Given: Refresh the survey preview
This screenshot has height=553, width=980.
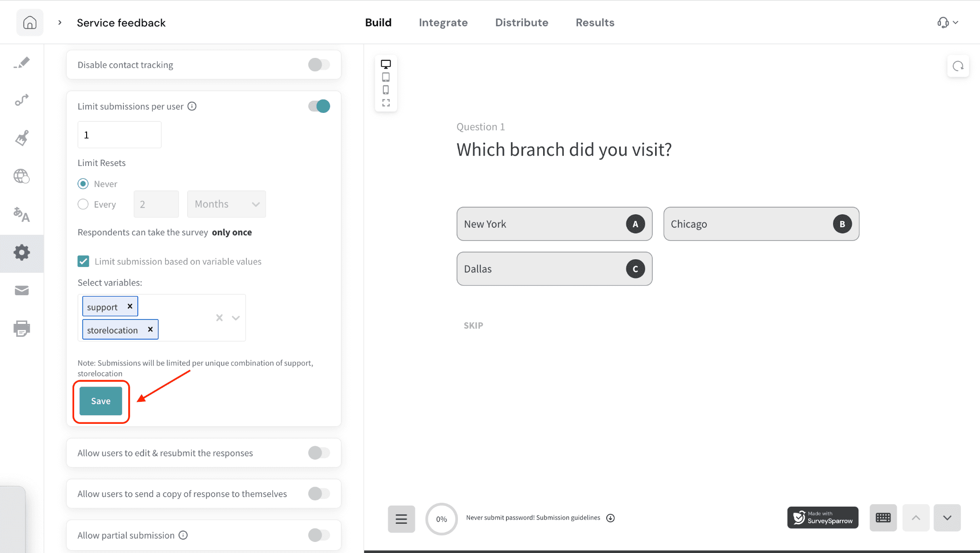Looking at the screenshot, I should click(x=958, y=66).
